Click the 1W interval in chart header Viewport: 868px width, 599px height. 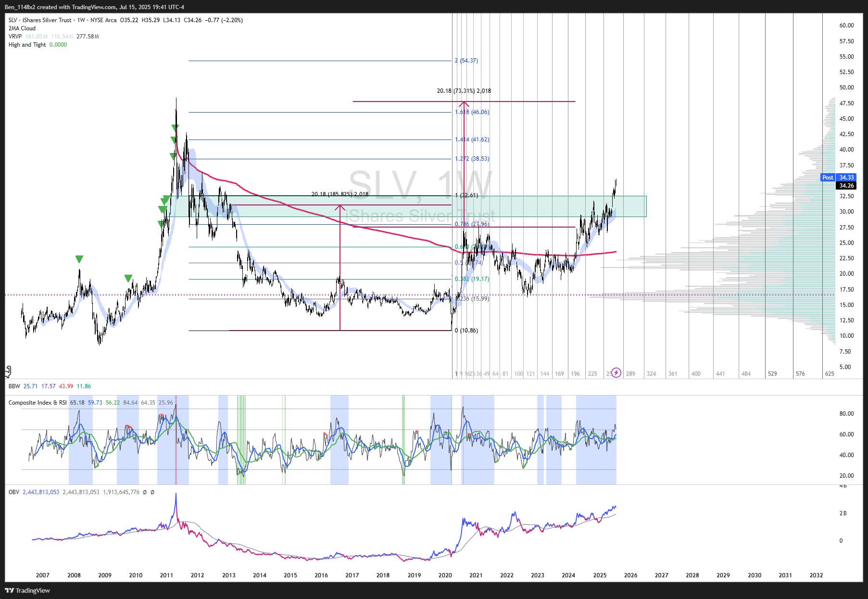(81, 20)
